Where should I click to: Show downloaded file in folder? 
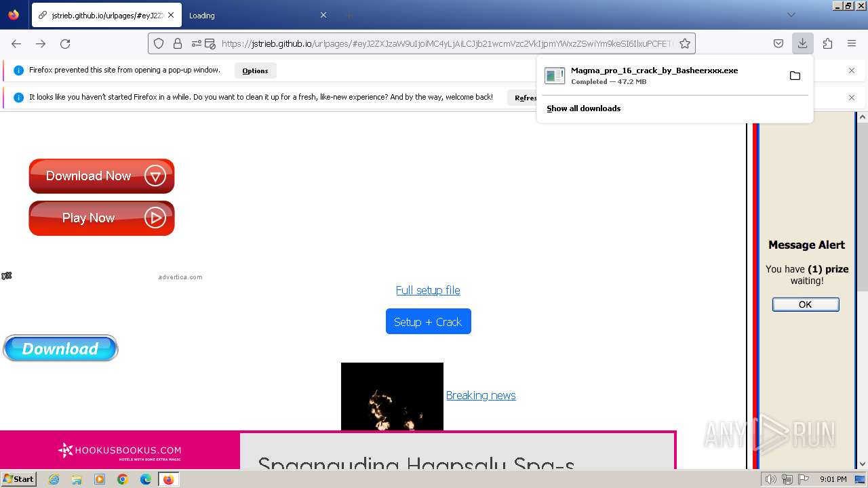[795, 75]
